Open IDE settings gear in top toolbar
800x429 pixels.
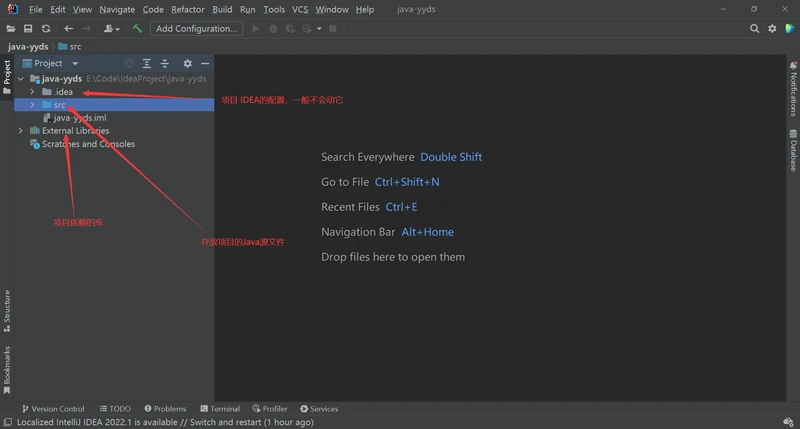point(772,29)
